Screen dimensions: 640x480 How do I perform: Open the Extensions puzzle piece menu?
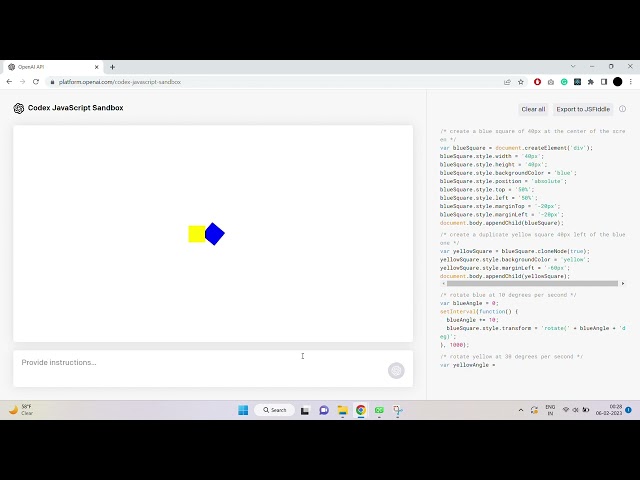pos(591,82)
